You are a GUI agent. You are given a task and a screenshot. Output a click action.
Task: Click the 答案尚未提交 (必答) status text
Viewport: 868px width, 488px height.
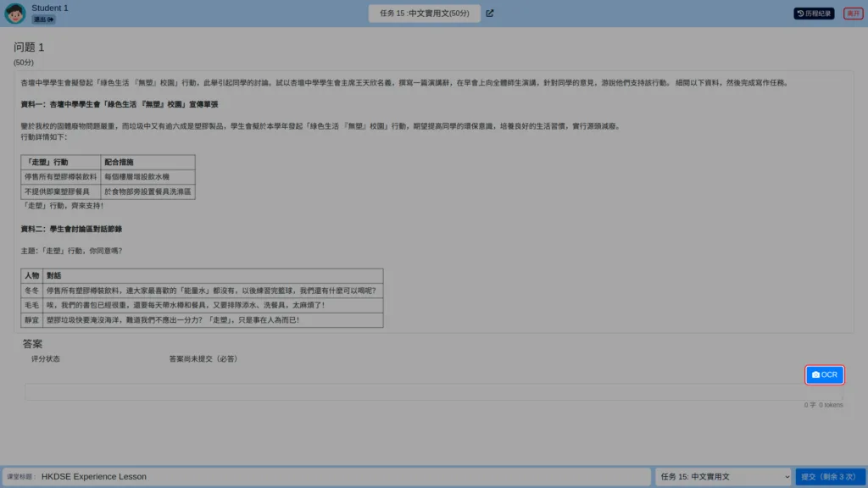point(203,358)
